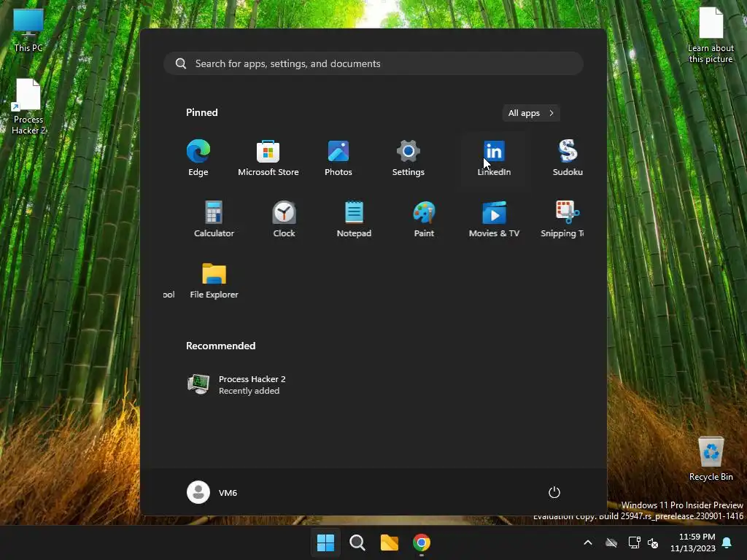Open File Explorer from pinned apps
Screen dimensions: 747x560
(214, 281)
